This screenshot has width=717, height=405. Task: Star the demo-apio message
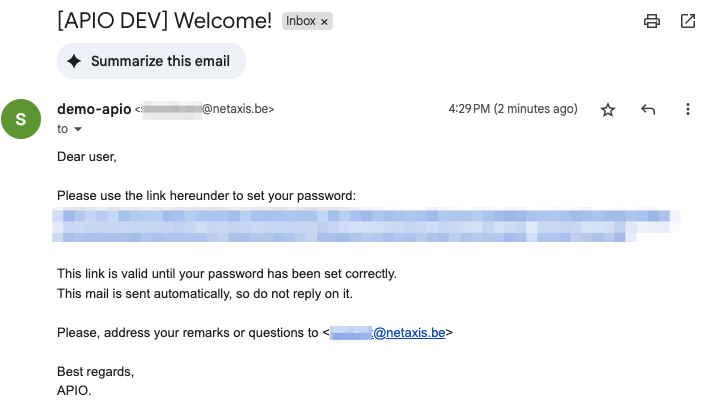(x=608, y=109)
